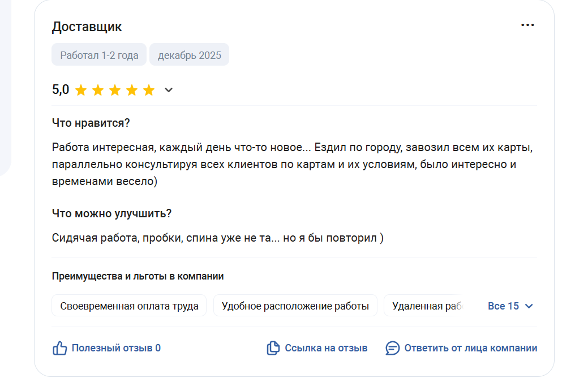Click the chevron next to 'Все 15'
Image resolution: width=588 pixels, height=378 pixels.
(529, 306)
